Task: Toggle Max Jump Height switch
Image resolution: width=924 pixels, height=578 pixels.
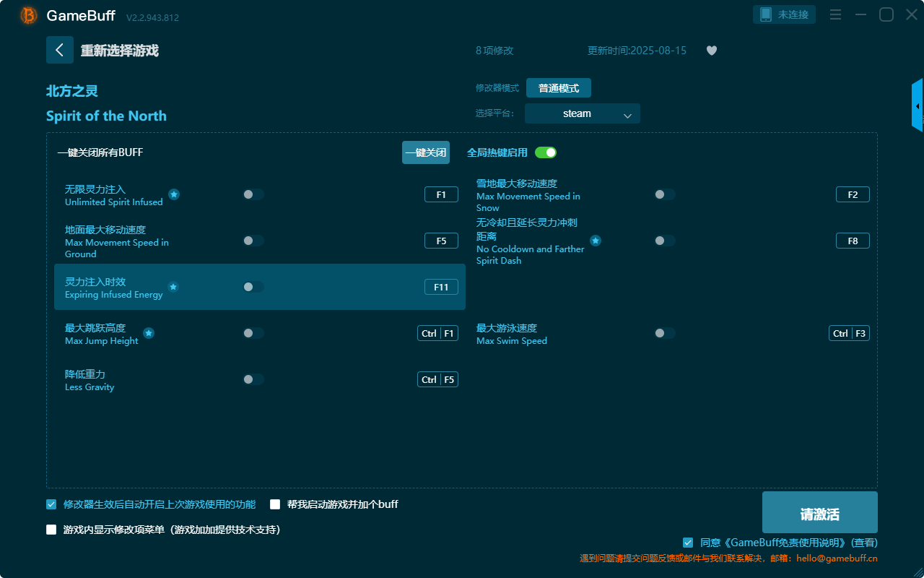Action: coord(253,333)
